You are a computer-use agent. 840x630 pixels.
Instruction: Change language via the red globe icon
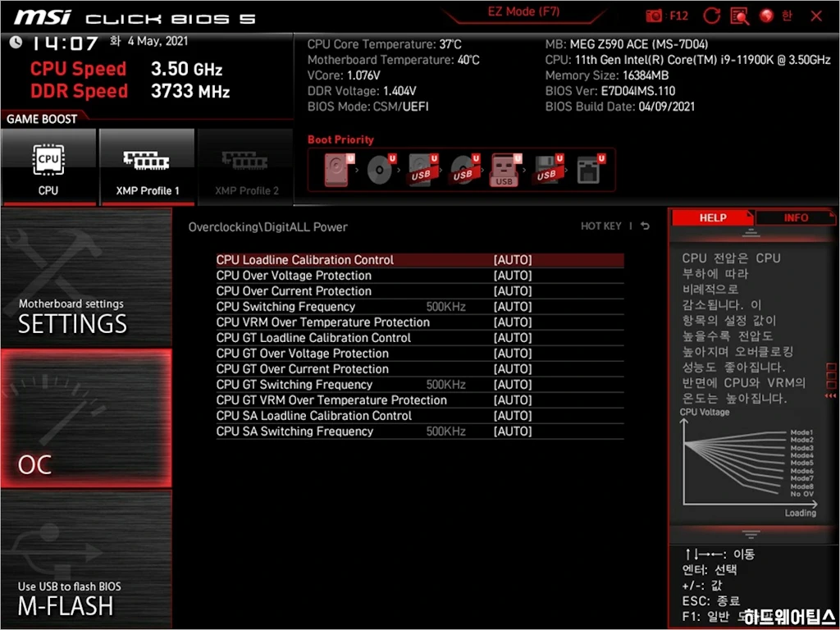click(x=767, y=16)
